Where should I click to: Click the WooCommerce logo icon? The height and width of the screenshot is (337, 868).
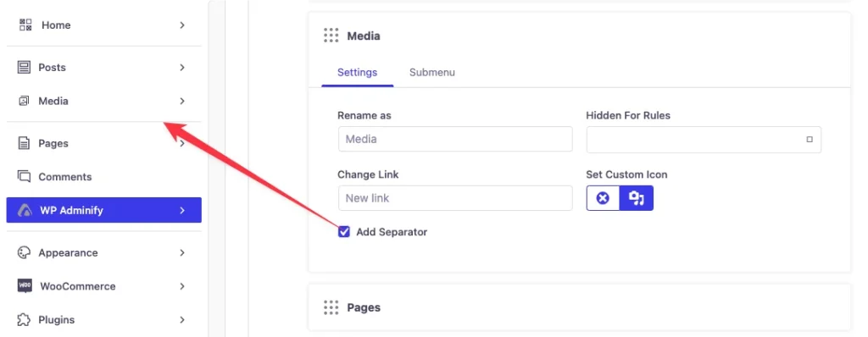pos(25,286)
